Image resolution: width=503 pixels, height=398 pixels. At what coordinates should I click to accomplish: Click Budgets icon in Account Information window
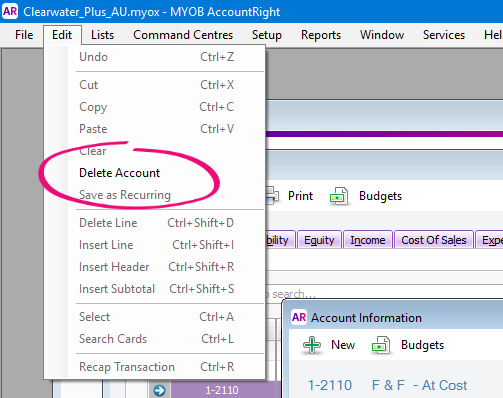point(381,345)
